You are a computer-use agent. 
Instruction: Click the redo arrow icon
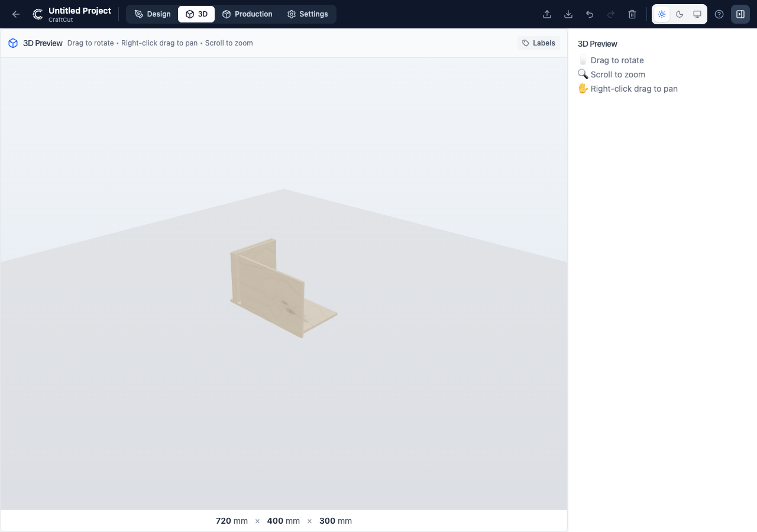[610, 14]
